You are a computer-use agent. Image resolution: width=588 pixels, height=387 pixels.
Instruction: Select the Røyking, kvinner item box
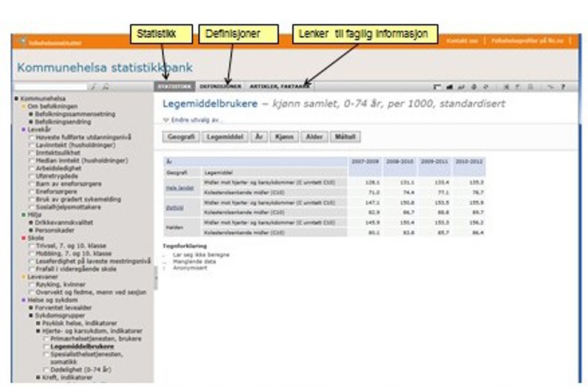click(x=32, y=284)
